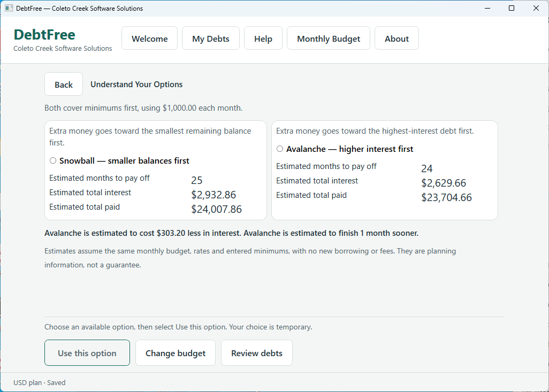The height and width of the screenshot is (392, 549).
Task: Click Use this option button
Action: point(87,353)
